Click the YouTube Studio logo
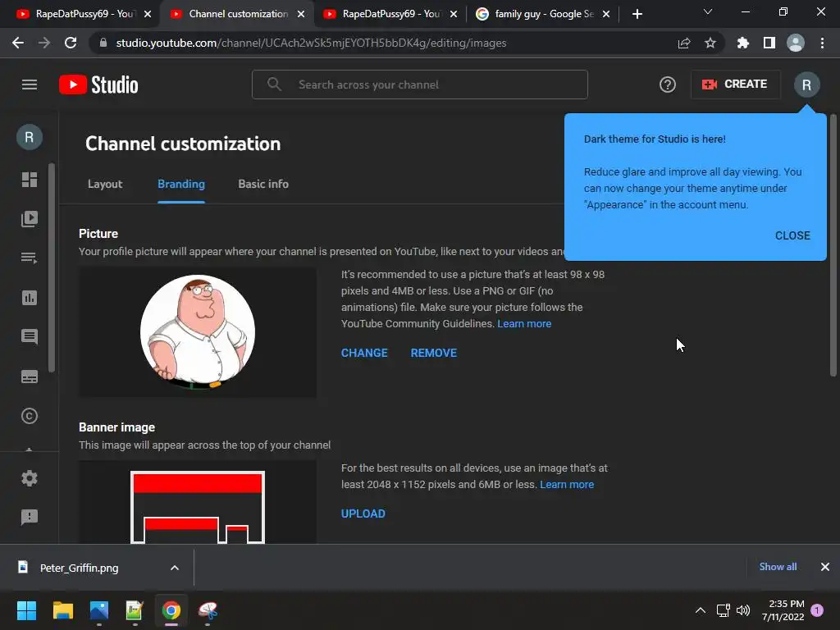840x630 pixels. click(98, 84)
